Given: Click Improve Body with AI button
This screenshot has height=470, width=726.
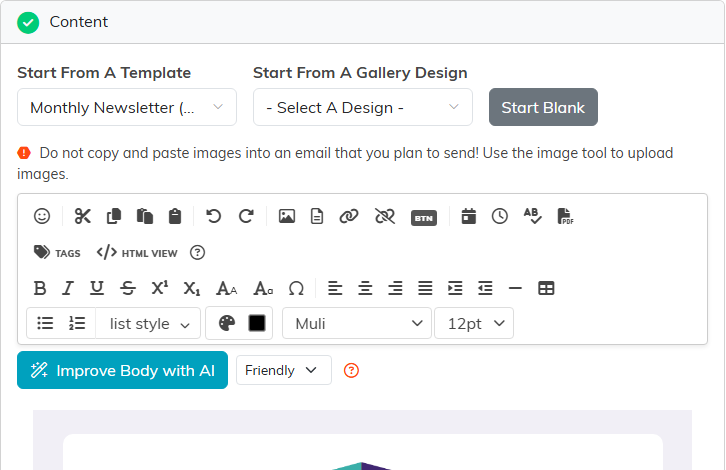Looking at the screenshot, I should (x=122, y=370).
